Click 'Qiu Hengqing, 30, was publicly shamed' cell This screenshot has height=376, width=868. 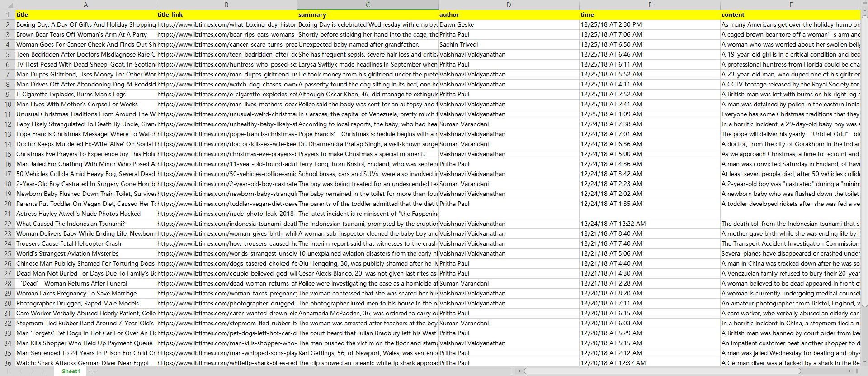(368, 263)
